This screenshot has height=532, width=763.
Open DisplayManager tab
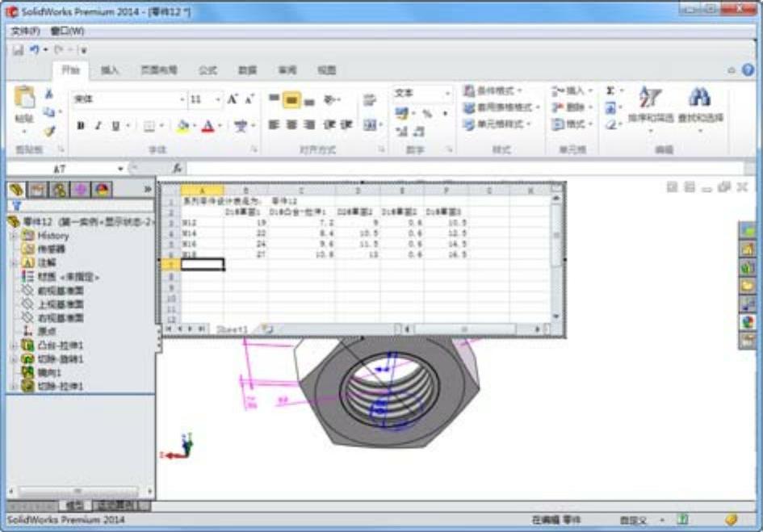(x=102, y=190)
